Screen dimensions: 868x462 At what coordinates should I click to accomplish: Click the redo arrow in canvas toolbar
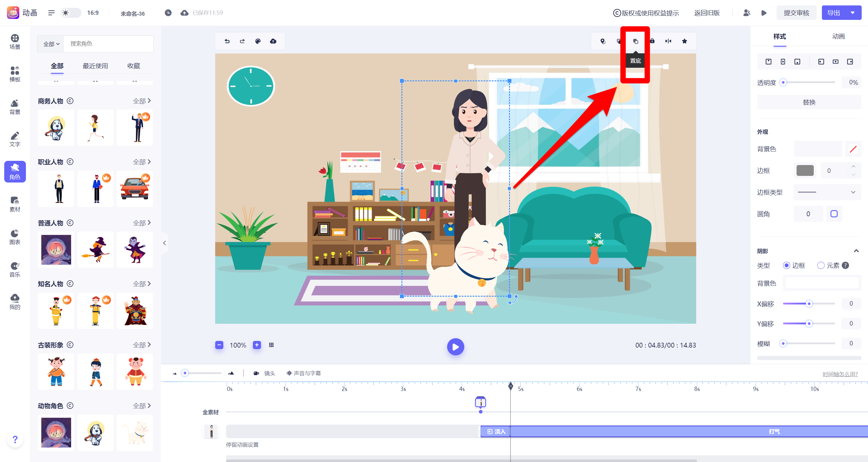tap(242, 41)
